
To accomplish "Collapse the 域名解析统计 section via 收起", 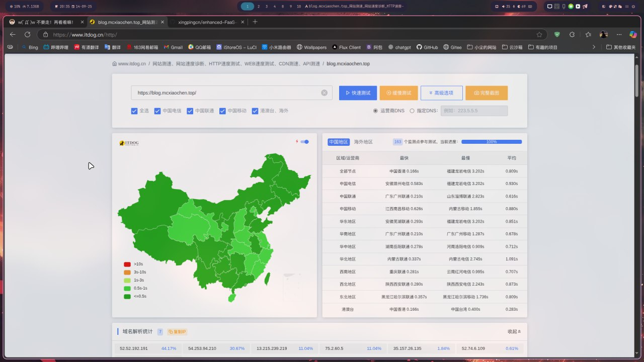I will click(x=514, y=332).
